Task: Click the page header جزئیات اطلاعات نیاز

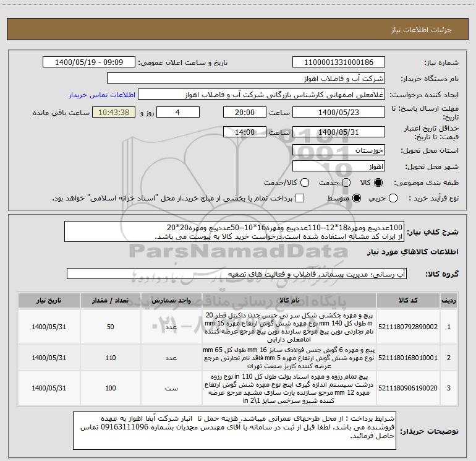Action: tap(421, 30)
